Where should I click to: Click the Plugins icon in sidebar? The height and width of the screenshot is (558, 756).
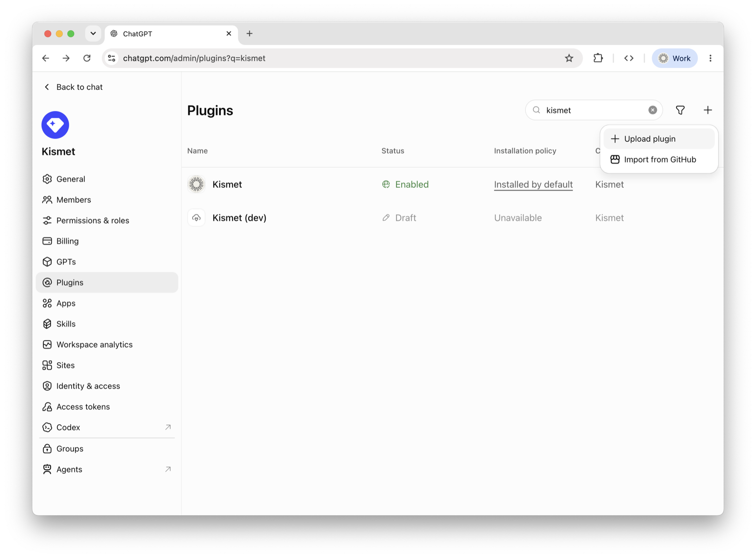(x=47, y=283)
